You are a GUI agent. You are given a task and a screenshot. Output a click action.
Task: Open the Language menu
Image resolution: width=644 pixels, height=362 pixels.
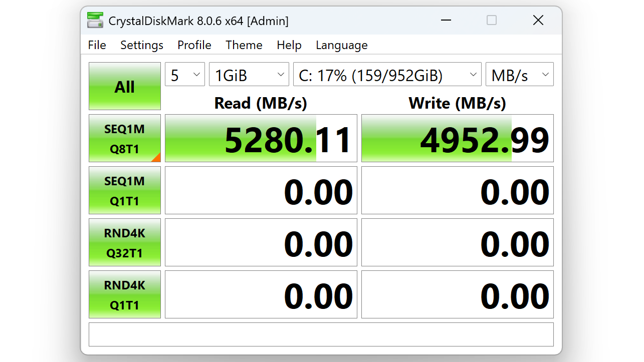[342, 45]
